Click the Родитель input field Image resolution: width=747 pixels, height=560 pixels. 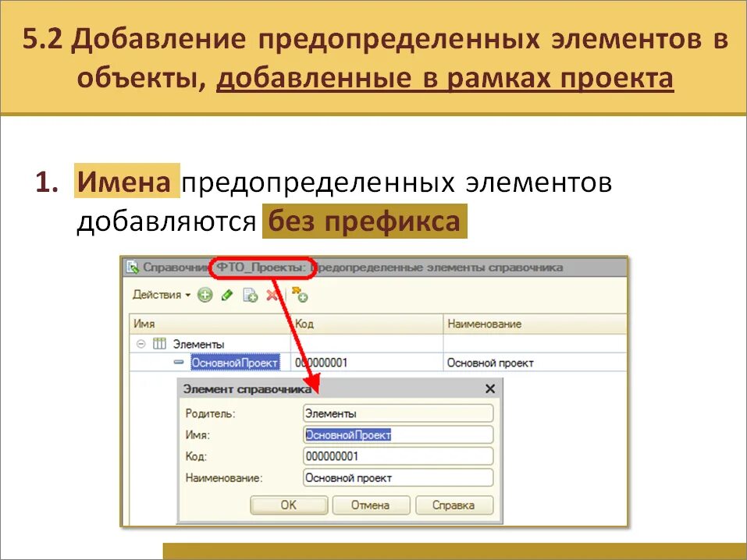tap(398, 413)
